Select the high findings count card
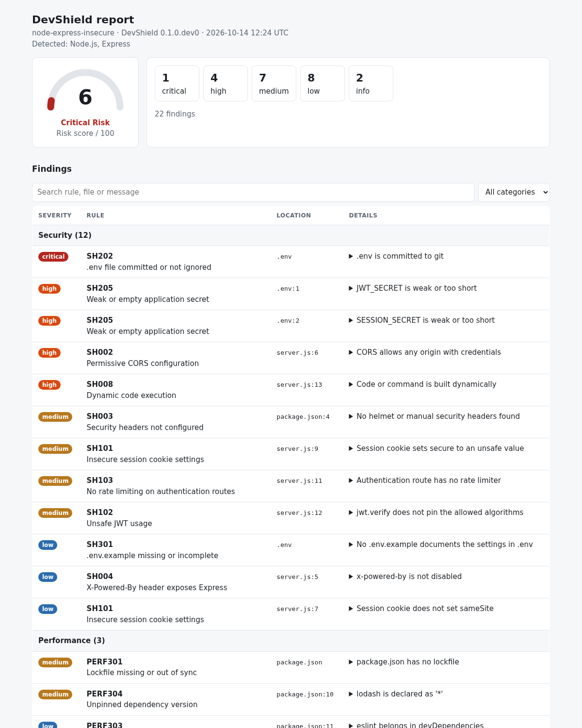582x728 pixels. 226,83
